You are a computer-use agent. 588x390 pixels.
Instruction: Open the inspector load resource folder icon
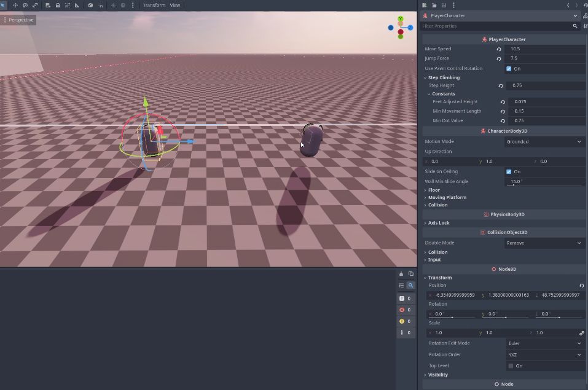434,5
